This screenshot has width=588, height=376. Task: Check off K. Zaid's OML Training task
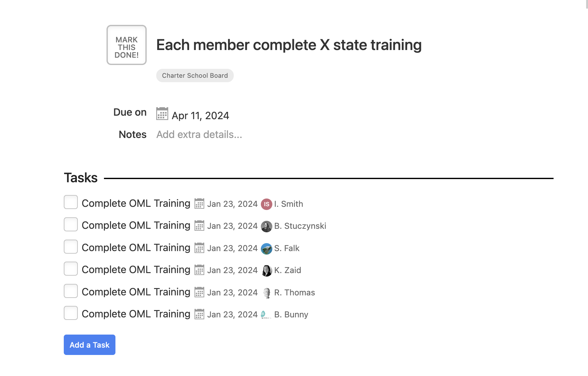(x=71, y=269)
